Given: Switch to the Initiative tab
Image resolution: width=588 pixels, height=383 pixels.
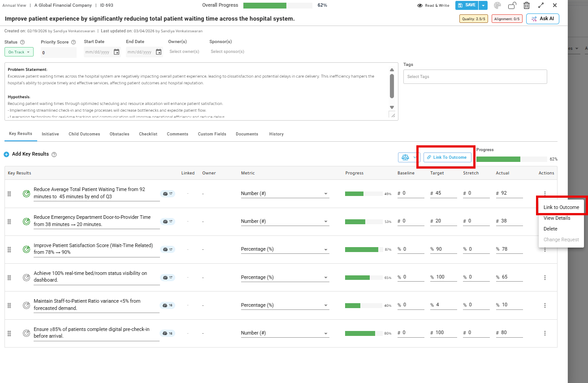Looking at the screenshot, I should 50,134.
